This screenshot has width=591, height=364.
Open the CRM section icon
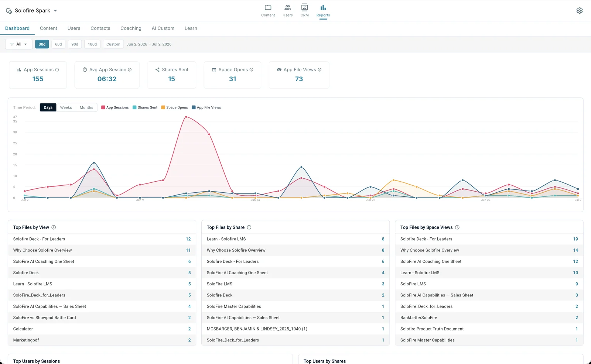click(x=304, y=7)
